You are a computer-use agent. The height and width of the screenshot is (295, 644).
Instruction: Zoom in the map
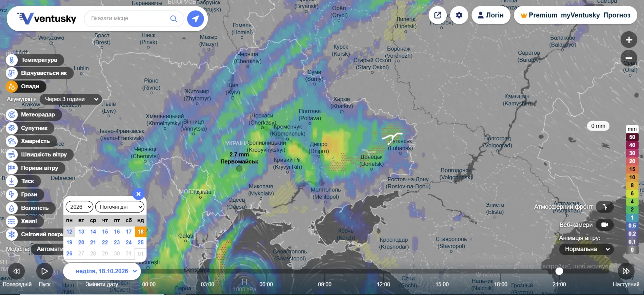629,40
